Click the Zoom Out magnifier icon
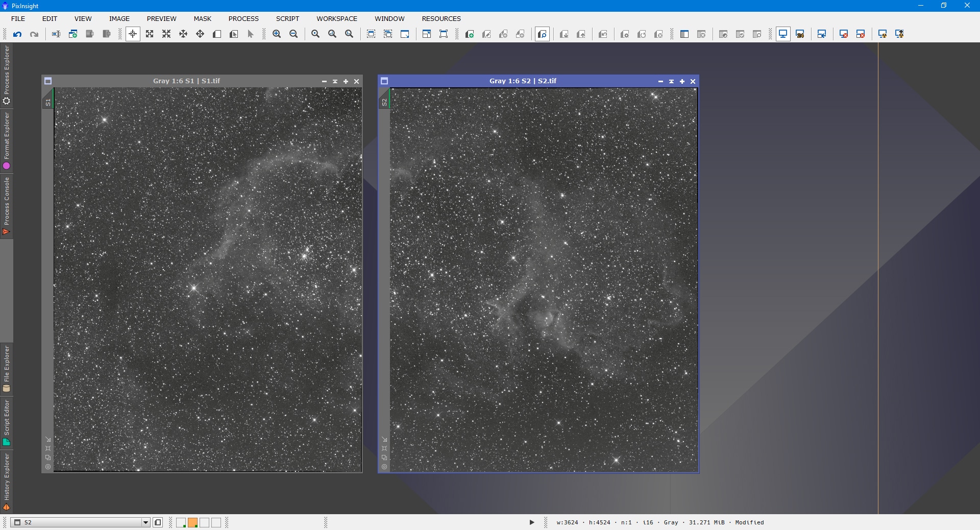Viewport: 980px width, 530px height. tap(293, 34)
